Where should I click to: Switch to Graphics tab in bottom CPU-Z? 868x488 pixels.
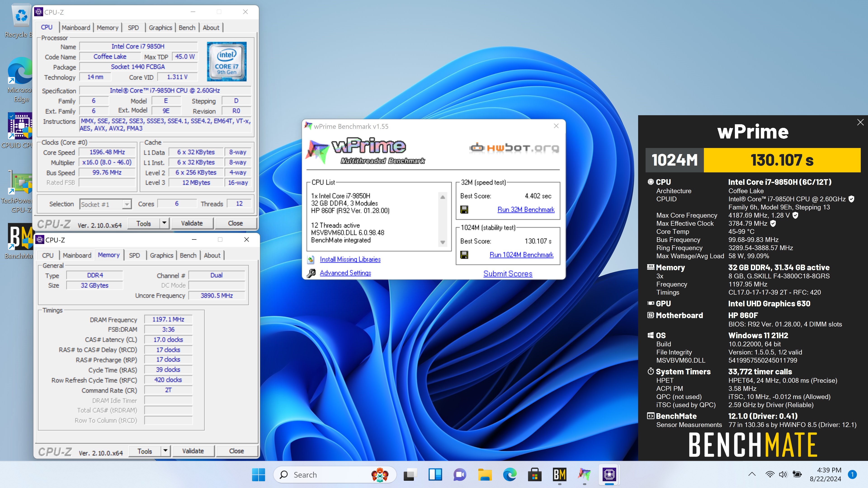(161, 255)
